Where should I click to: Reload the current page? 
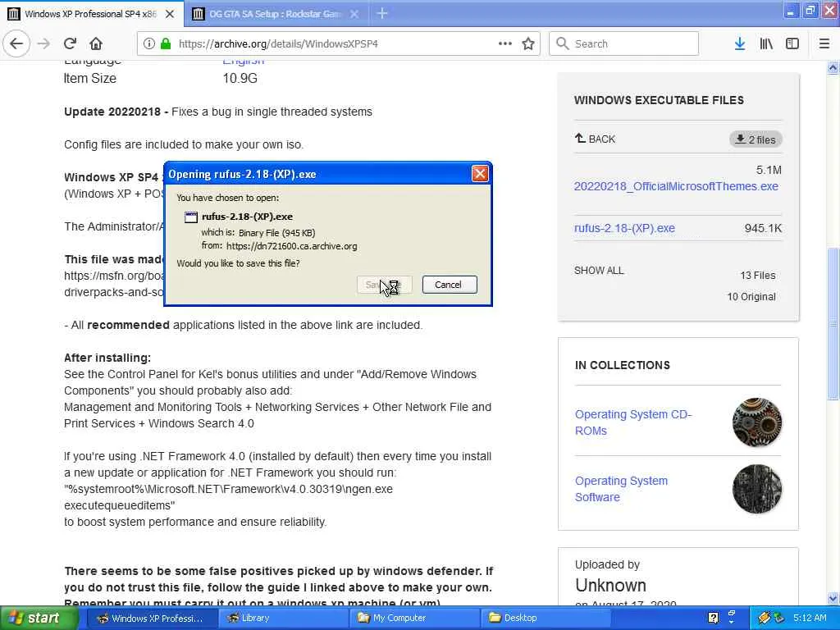70,43
